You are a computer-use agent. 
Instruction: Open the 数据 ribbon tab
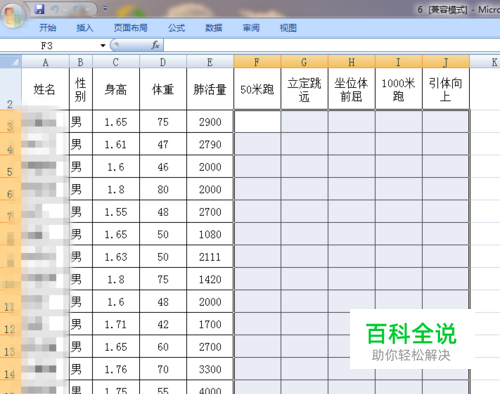[213, 28]
